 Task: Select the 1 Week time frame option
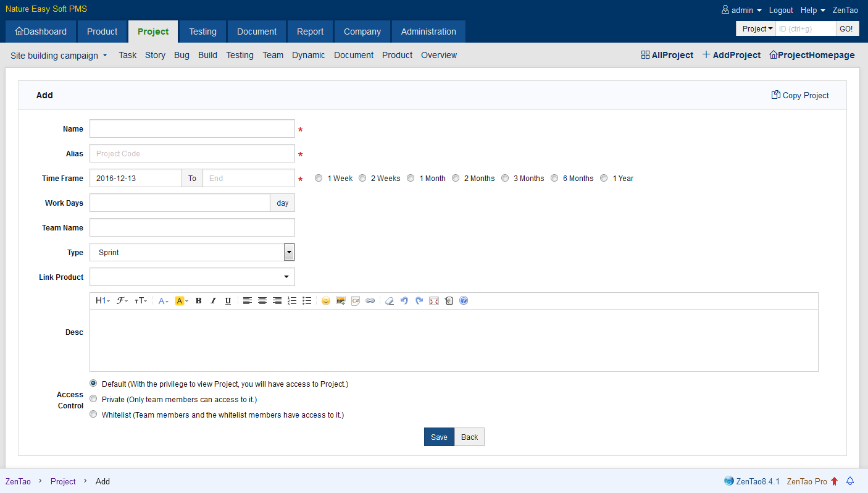319,179
